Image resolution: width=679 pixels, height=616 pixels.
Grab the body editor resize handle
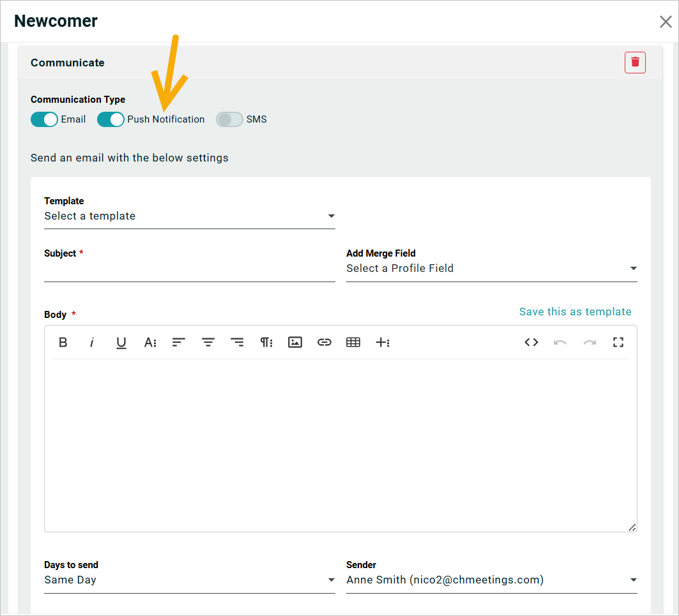pyautogui.click(x=632, y=527)
